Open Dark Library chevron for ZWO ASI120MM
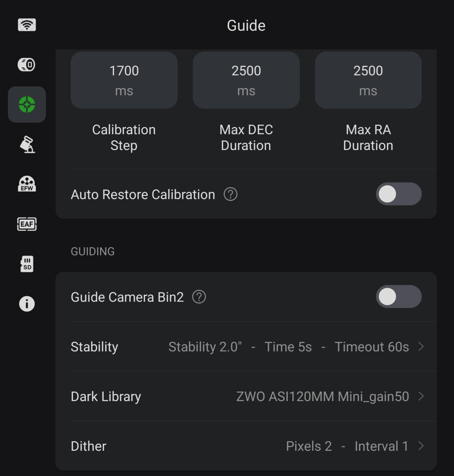Viewport: 454px width, 476px height. (421, 396)
